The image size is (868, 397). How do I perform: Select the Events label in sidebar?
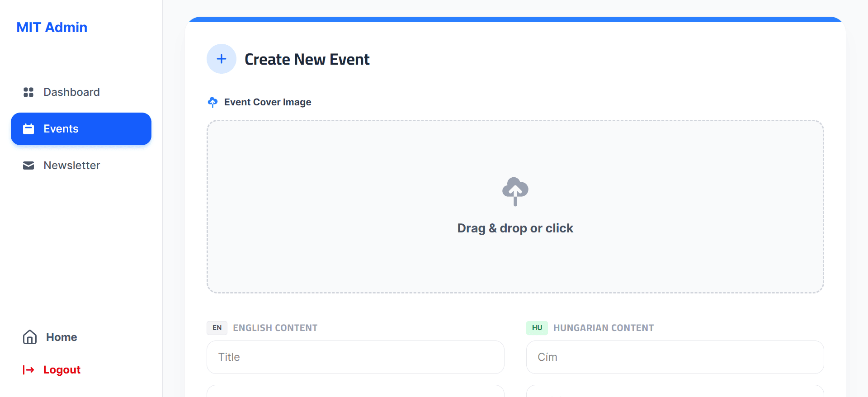coord(61,129)
